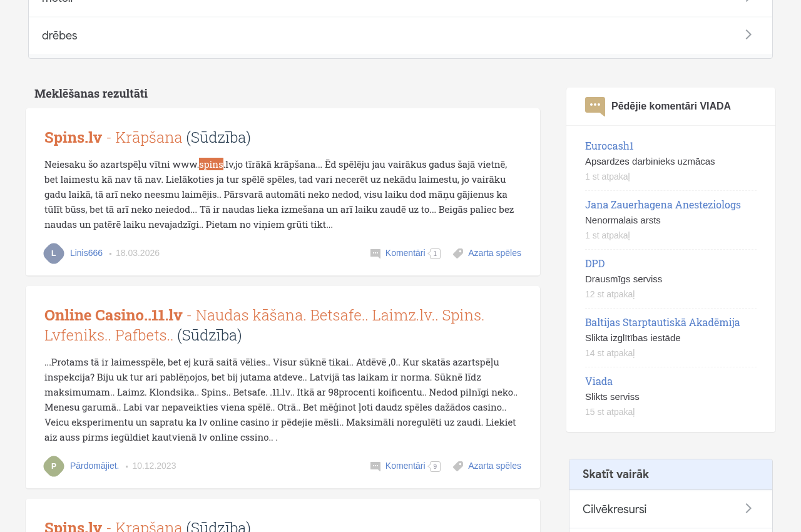Click highlighted 'spins' keyword in complaint text
Image resolution: width=801 pixels, height=532 pixels.
211,164
